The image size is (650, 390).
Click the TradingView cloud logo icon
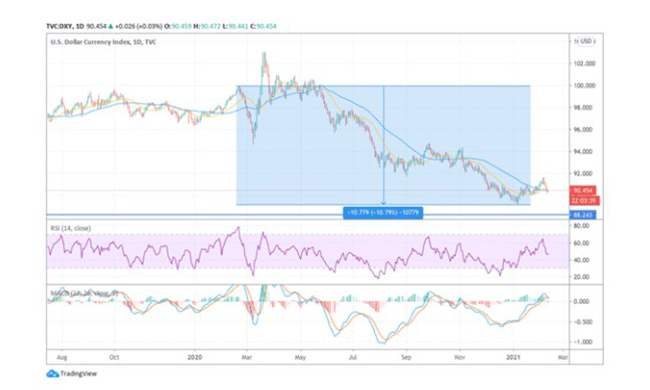click(x=53, y=374)
